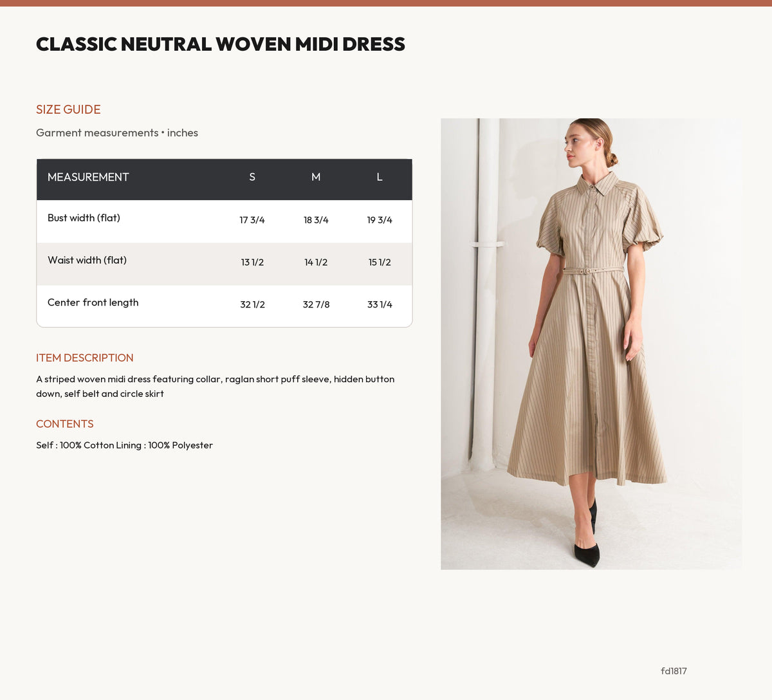Click the fd1817 product code
Viewport: 772px width, 700px height.
click(x=674, y=671)
